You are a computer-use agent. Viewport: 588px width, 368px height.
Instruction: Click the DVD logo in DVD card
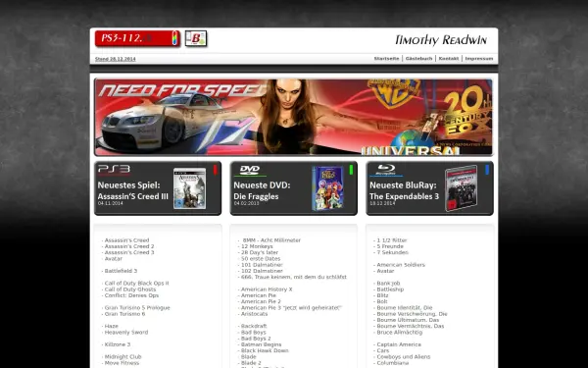tap(250, 170)
